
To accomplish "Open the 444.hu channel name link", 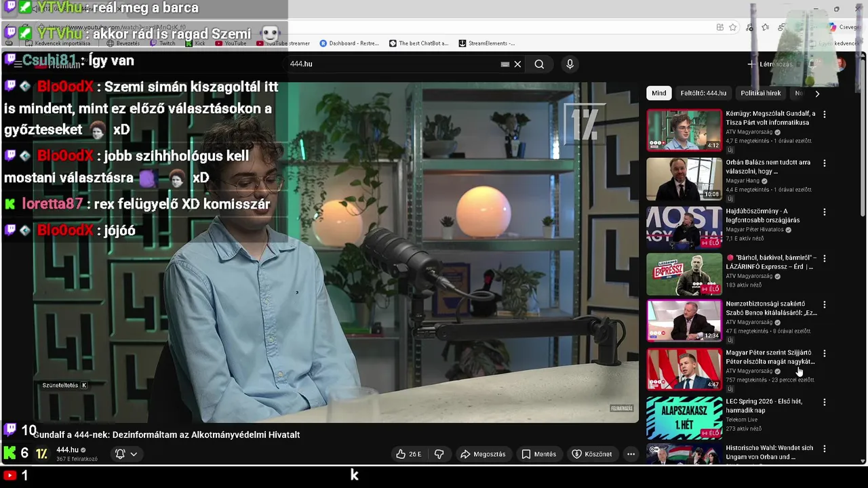I will (x=67, y=450).
